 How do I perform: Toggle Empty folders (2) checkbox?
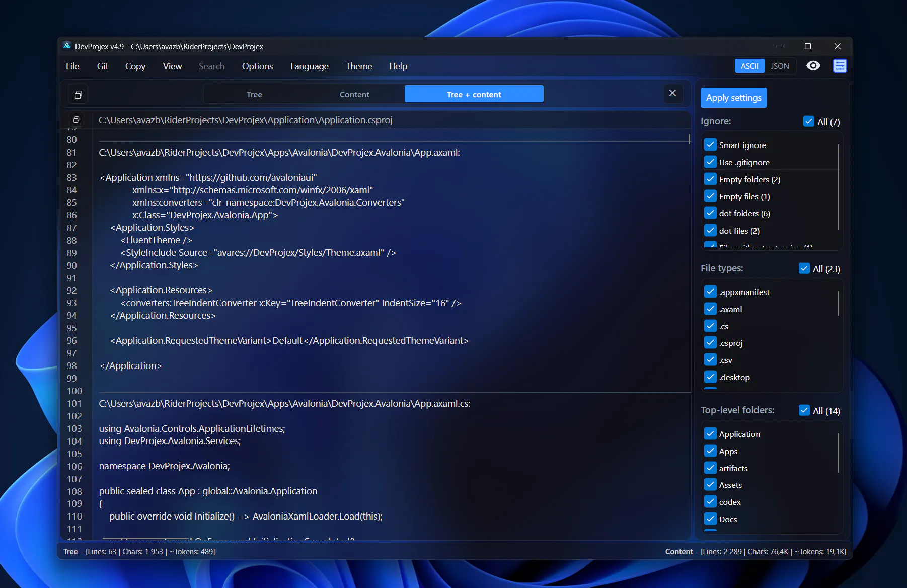pyautogui.click(x=710, y=179)
